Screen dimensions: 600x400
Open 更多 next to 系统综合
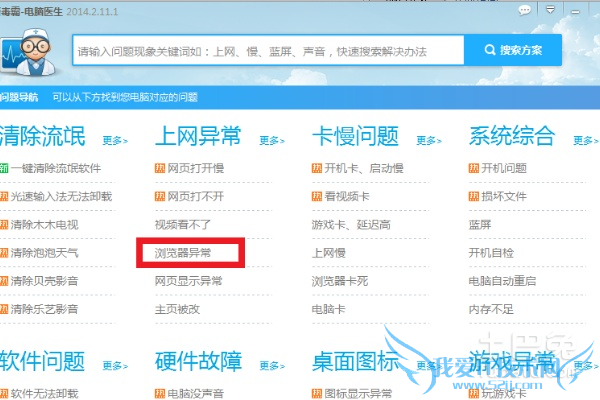[x=585, y=141]
